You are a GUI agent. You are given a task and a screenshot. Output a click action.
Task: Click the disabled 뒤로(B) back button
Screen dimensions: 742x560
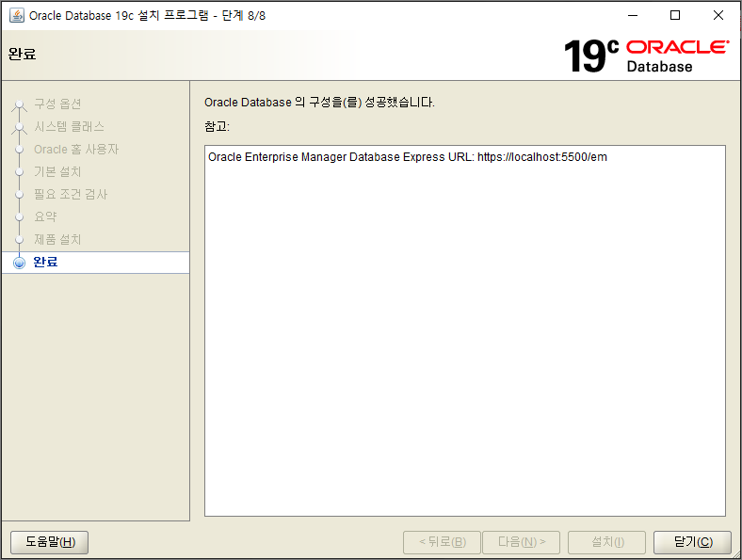point(442,542)
